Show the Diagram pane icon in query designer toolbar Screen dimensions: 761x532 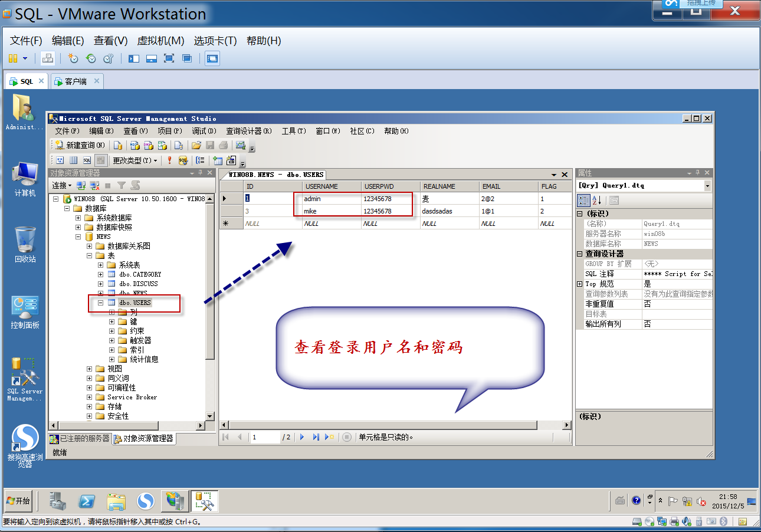tap(60, 160)
